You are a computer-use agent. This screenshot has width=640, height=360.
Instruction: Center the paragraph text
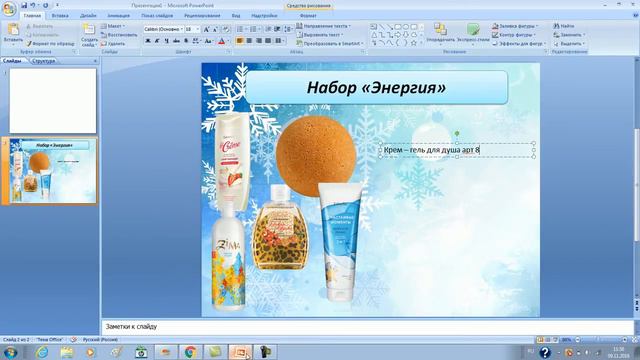pos(249,41)
